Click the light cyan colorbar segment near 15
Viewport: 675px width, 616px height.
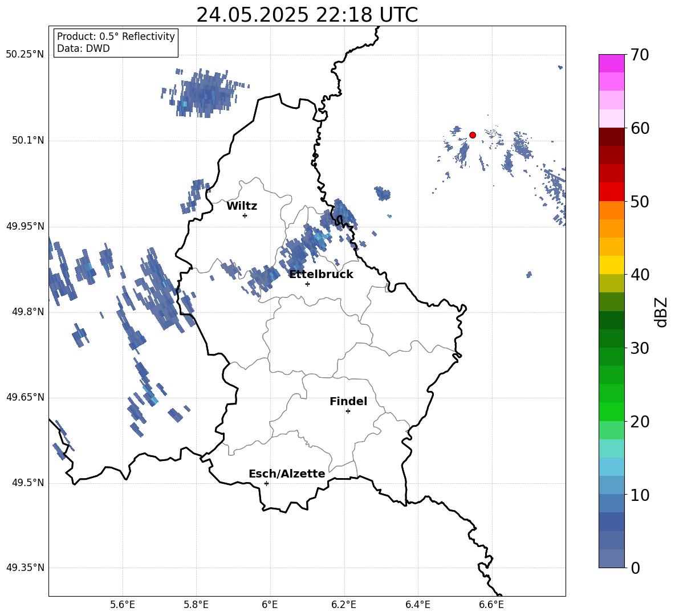click(611, 448)
